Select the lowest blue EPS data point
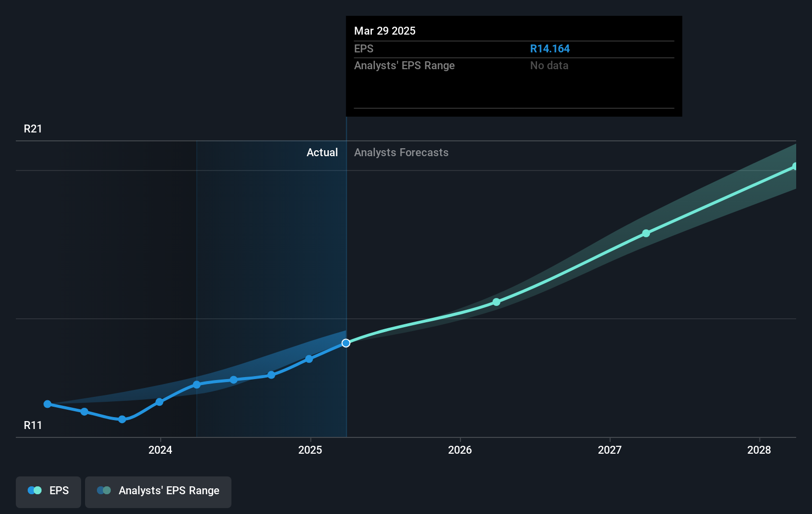 pos(122,420)
